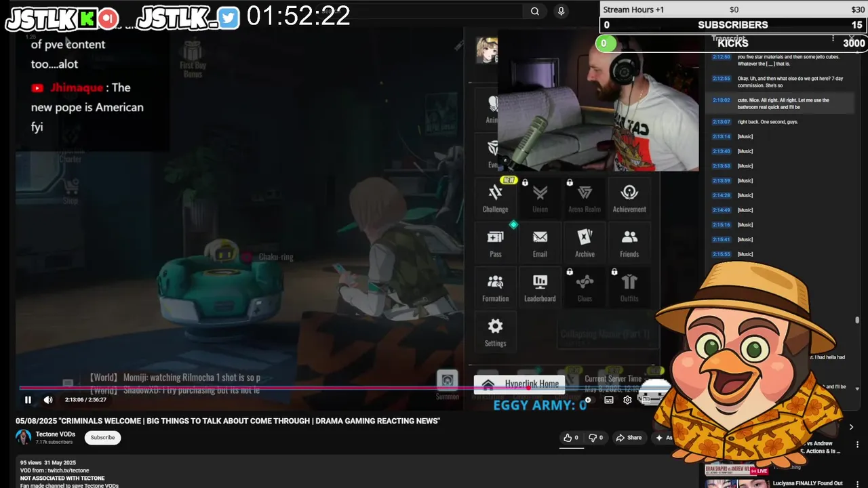Click the Share button

pyautogui.click(x=629, y=438)
